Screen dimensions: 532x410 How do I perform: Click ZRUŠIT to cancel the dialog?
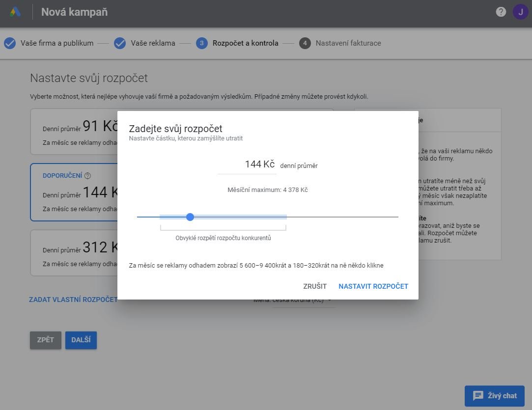[x=315, y=286]
